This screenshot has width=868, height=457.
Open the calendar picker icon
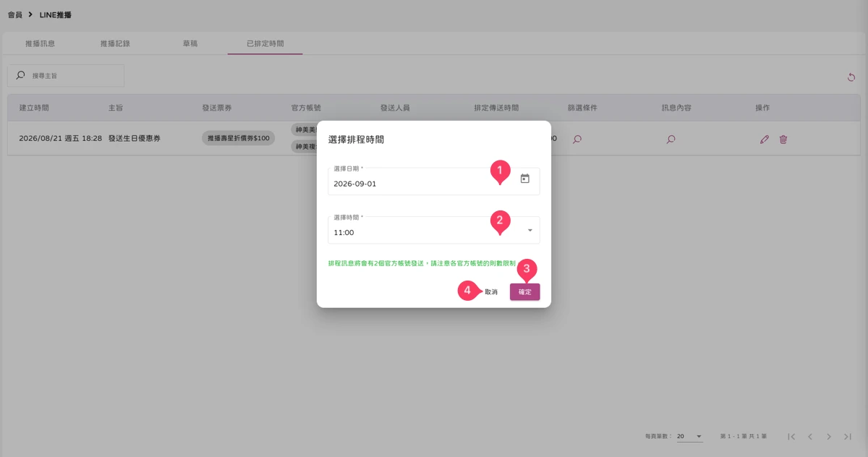(x=525, y=179)
